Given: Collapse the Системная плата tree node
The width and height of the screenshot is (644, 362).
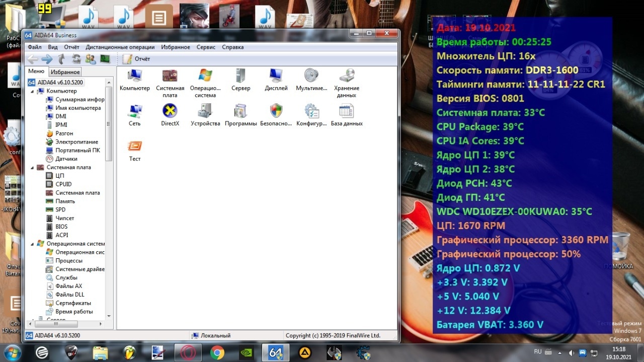Looking at the screenshot, I should (33, 168).
